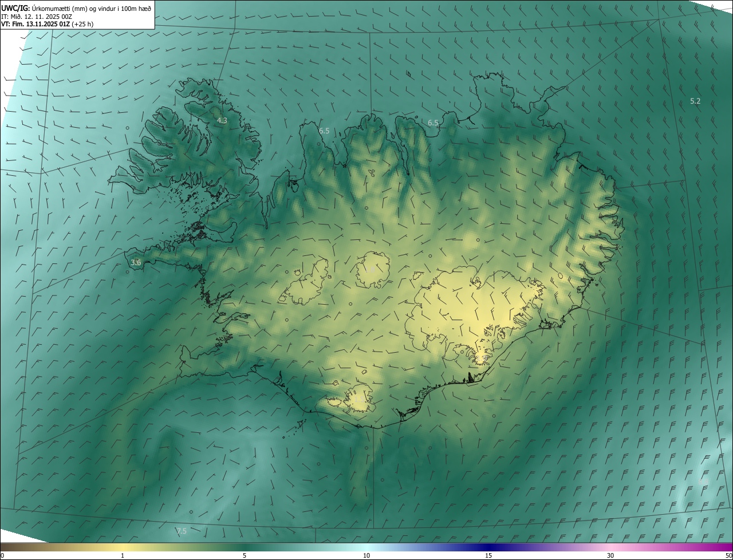Viewport: 733px width, 560px height.
Task: Click the 4.3 value label over Westfjords
Action: [222, 121]
